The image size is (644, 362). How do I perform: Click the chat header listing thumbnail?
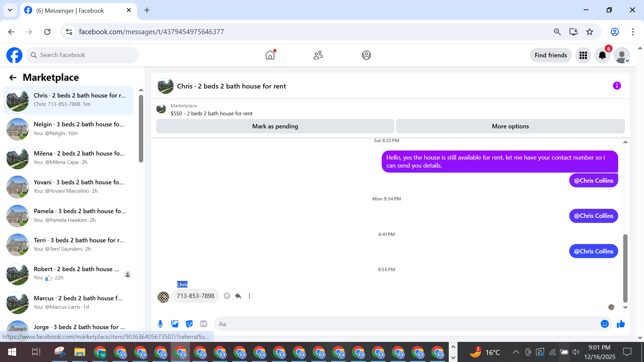tap(165, 86)
